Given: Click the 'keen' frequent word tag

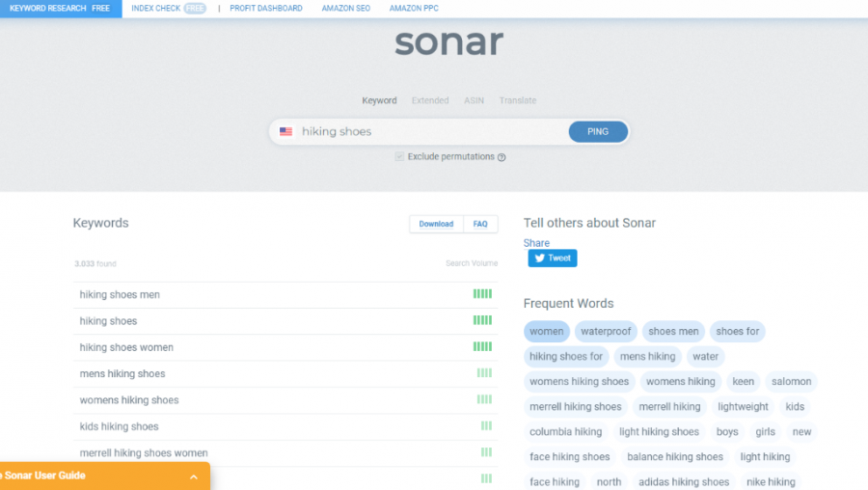Looking at the screenshot, I should pyautogui.click(x=743, y=381).
